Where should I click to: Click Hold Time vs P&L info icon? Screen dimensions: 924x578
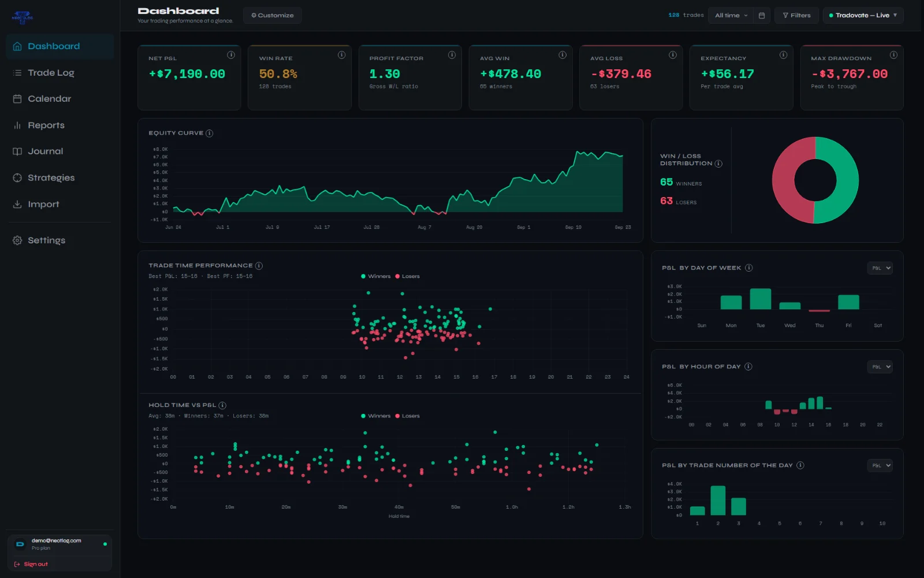tap(222, 405)
